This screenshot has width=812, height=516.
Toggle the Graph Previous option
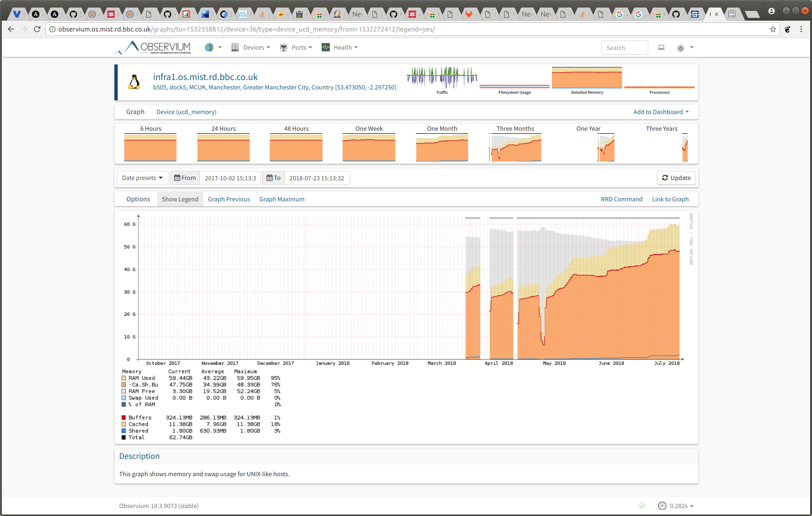[x=229, y=199]
